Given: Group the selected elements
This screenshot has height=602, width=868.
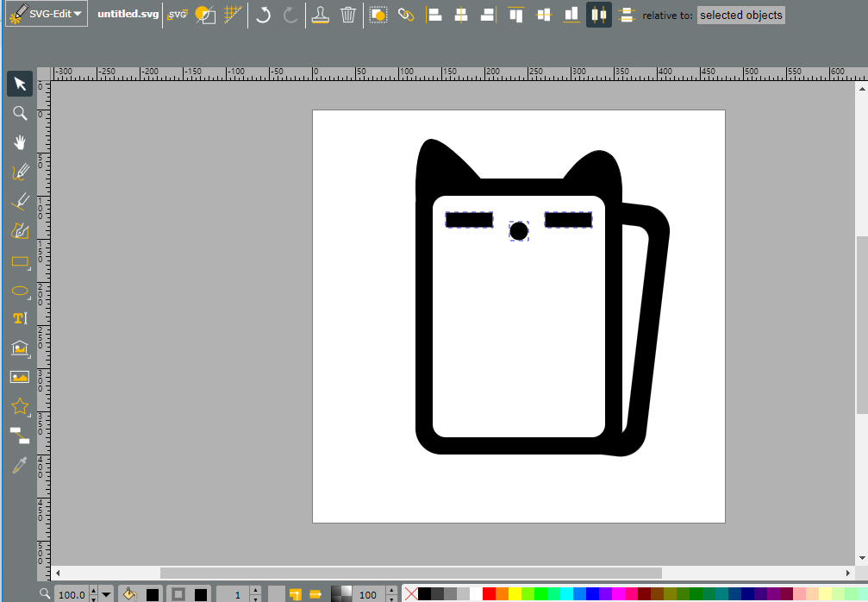Looking at the screenshot, I should pyautogui.click(x=378, y=15).
